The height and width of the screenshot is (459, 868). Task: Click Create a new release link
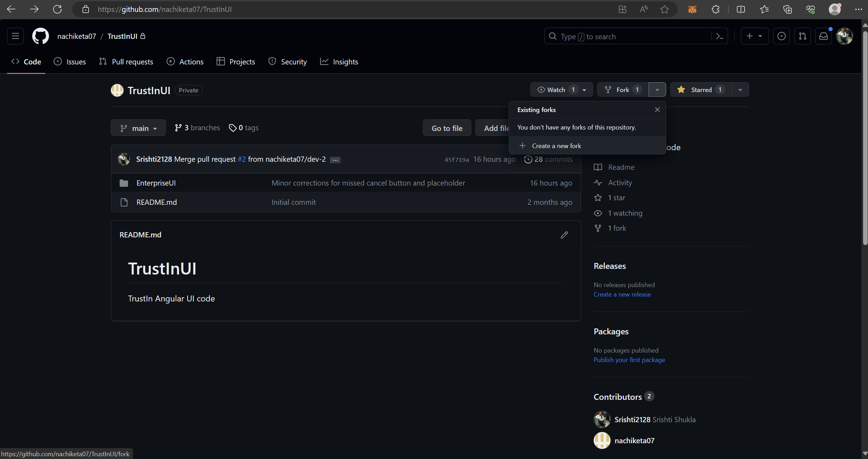pyautogui.click(x=622, y=294)
